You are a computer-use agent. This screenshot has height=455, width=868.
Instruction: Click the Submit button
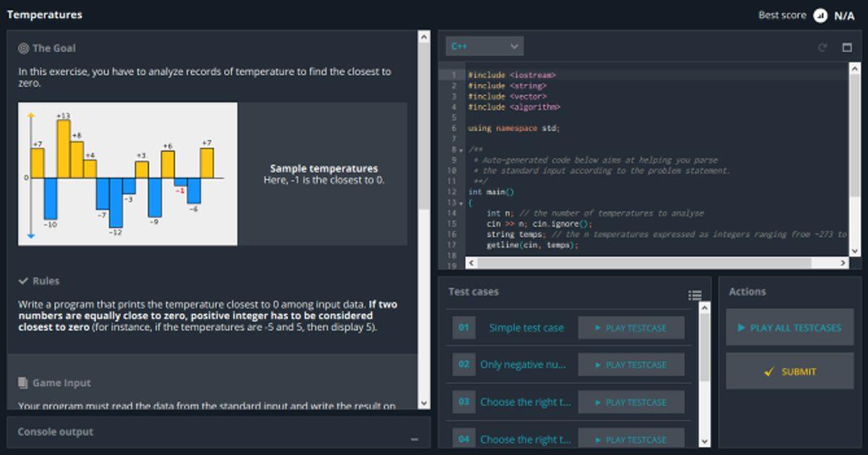tap(790, 372)
